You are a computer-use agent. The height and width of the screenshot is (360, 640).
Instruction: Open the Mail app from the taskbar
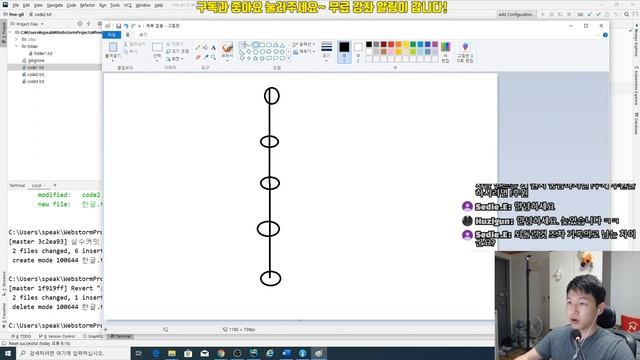204,353
